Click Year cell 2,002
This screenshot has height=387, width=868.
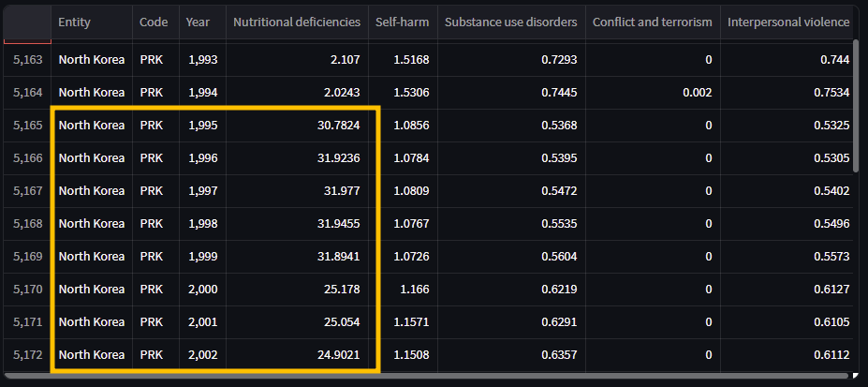[202, 354]
